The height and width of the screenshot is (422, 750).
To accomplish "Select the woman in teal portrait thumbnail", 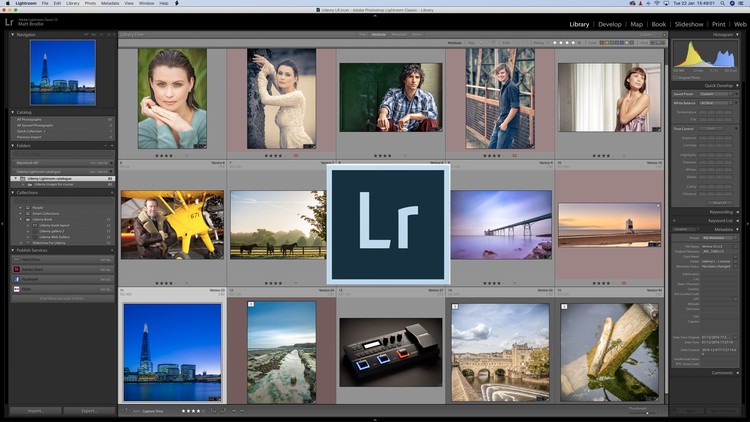I will [x=172, y=99].
